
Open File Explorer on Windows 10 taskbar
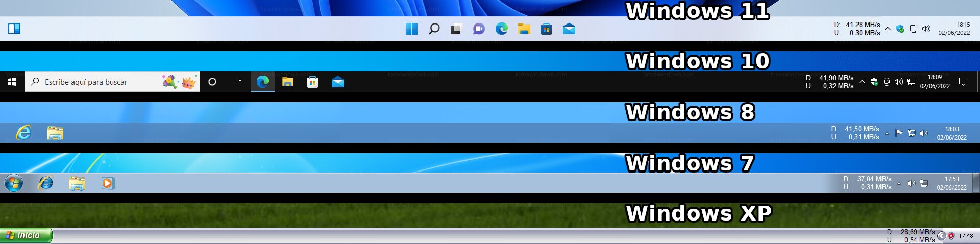point(288,82)
